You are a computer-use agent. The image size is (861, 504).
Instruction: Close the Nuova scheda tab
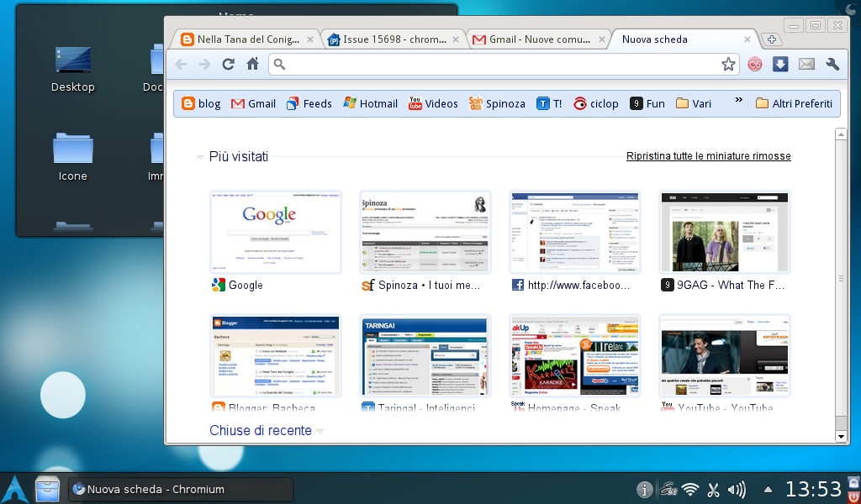pyautogui.click(x=747, y=39)
